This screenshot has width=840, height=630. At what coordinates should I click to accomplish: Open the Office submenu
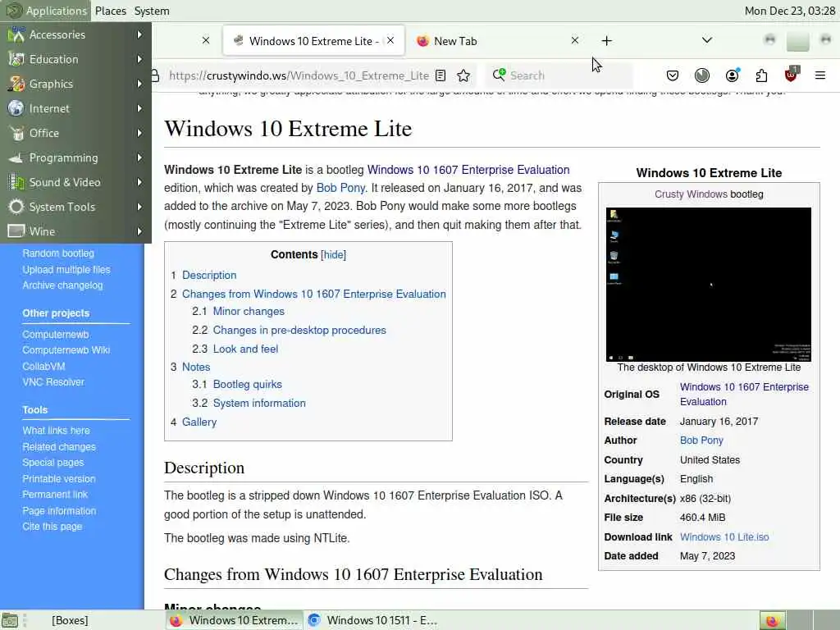click(75, 134)
